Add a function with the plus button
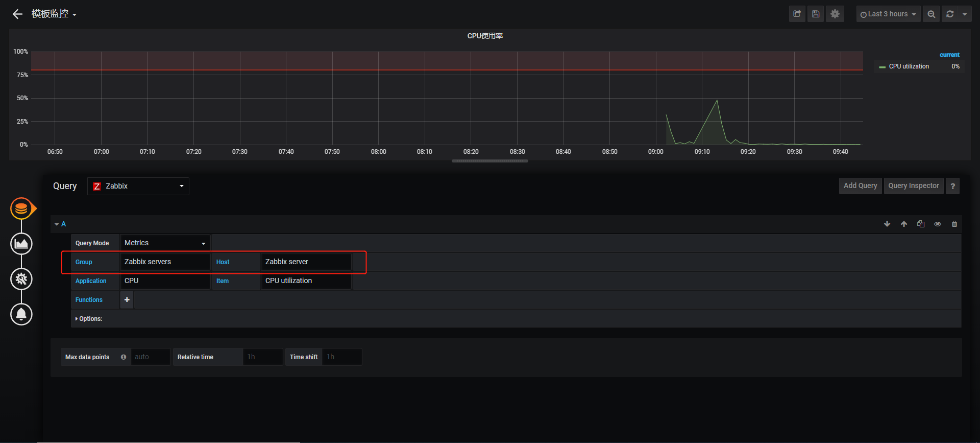 click(x=127, y=300)
